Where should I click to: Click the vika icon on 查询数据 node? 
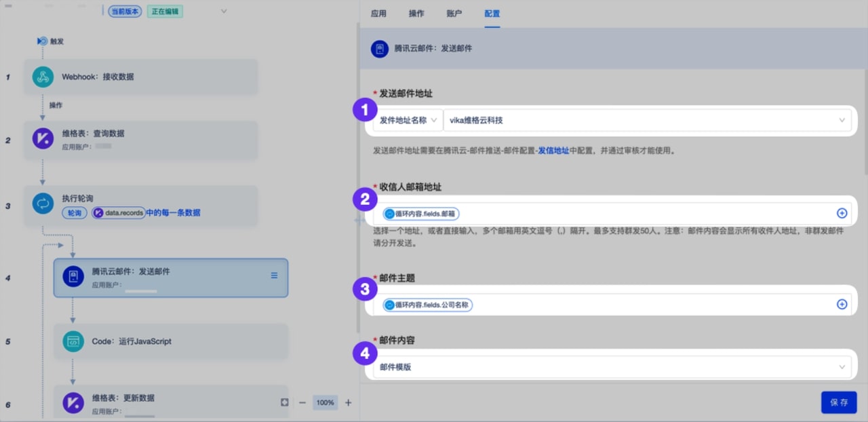tap(42, 139)
